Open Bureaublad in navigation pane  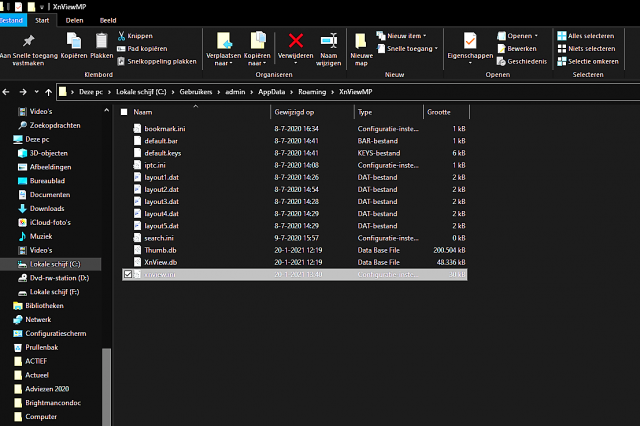click(41, 181)
